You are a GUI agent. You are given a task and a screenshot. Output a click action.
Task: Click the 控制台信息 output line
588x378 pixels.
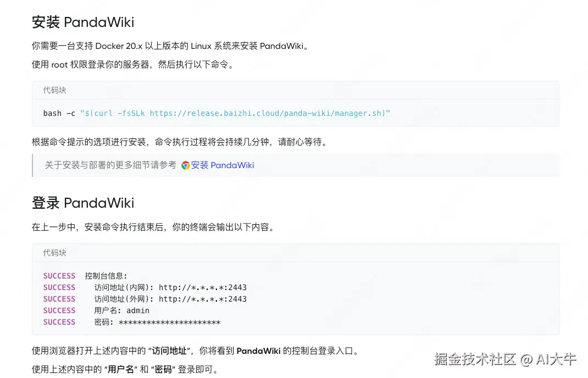pyautogui.click(x=86, y=276)
